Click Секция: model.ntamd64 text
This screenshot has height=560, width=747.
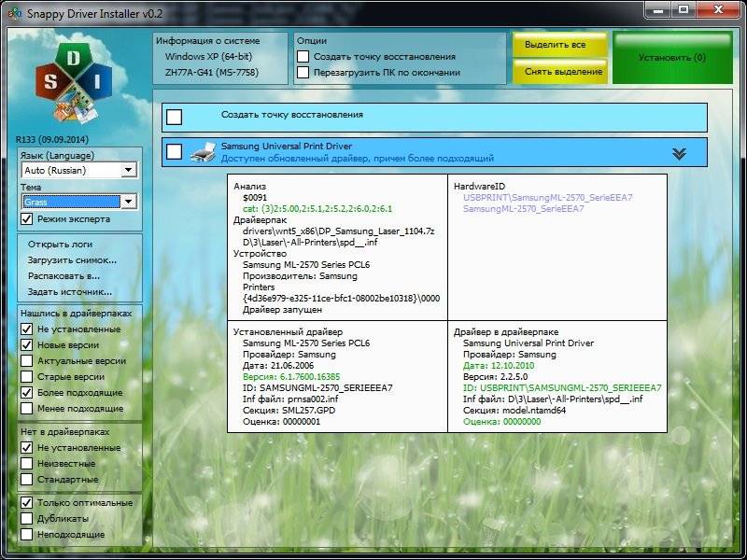[x=514, y=411]
